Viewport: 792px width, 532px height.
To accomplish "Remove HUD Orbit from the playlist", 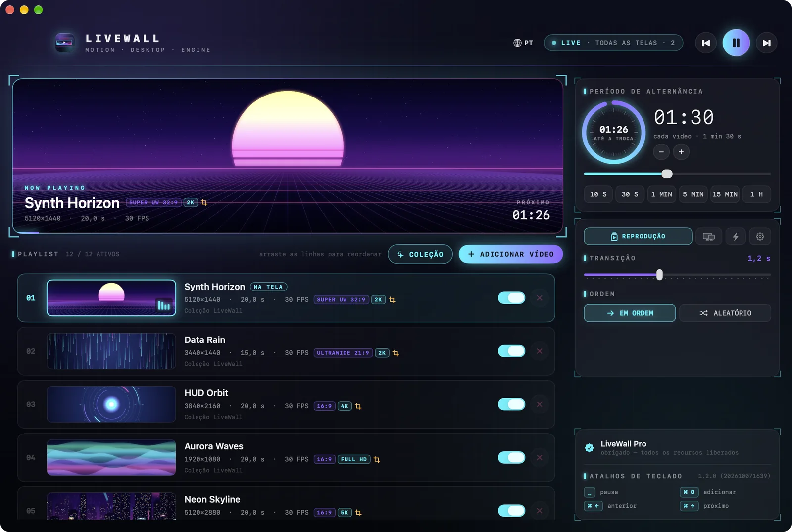I will pyautogui.click(x=540, y=404).
